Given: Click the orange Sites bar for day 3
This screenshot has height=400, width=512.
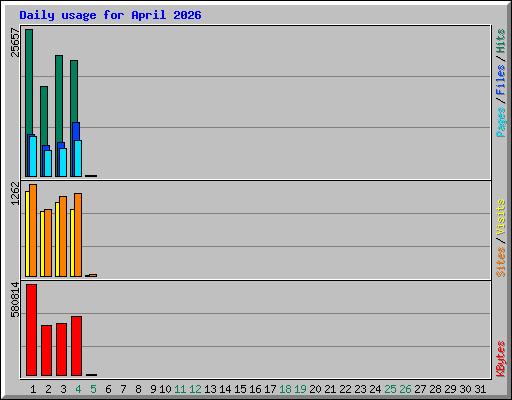Looking at the screenshot, I should coord(63,236).
